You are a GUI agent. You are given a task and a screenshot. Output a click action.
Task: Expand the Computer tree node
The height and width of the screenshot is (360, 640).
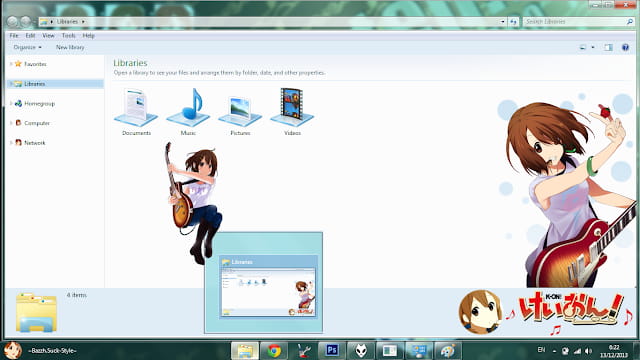click(x=11, y=122)
